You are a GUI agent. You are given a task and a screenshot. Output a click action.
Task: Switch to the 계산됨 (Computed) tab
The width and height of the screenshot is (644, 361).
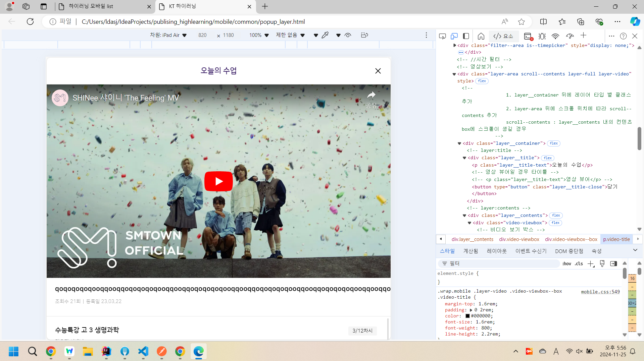(x=470, y=251)
